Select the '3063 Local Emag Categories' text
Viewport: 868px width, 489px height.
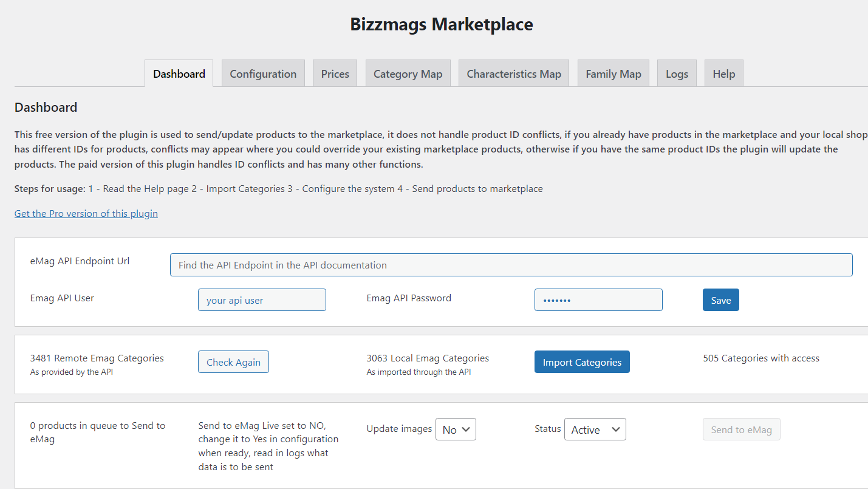(428, 358)
